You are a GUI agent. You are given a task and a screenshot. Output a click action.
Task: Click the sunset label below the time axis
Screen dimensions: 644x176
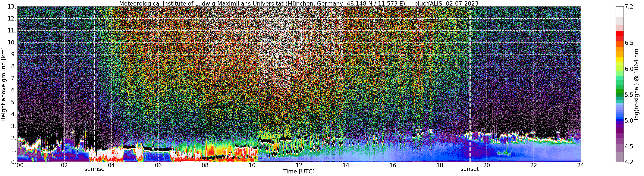pos(470,169)
